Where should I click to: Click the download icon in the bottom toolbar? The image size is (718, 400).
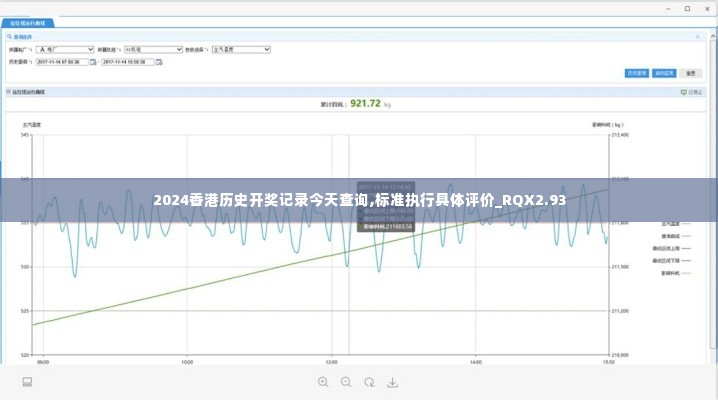click(392, 382)
